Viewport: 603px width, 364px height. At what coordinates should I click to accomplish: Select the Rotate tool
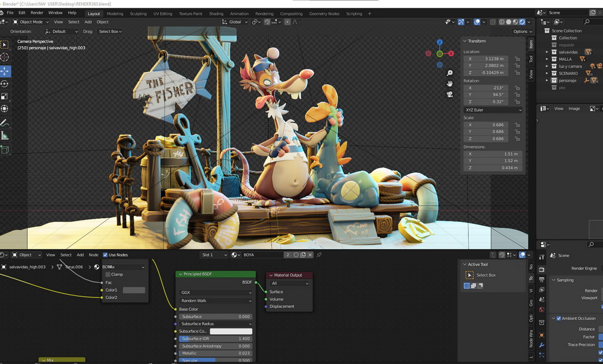coord(5,83)
